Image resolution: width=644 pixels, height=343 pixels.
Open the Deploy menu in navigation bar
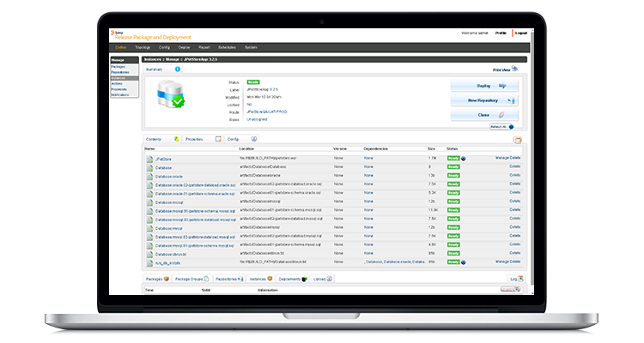pyautogui.click(x=184, y=48)
